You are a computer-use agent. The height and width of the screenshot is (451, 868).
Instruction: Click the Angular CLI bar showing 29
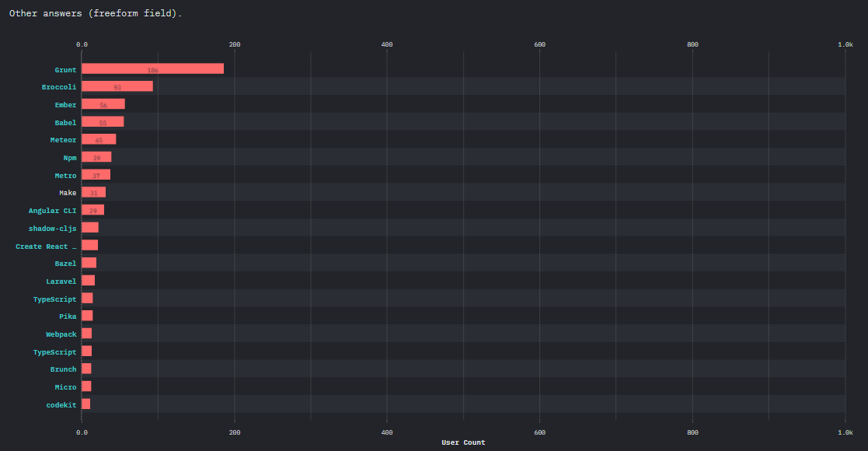tap(93, 210)
